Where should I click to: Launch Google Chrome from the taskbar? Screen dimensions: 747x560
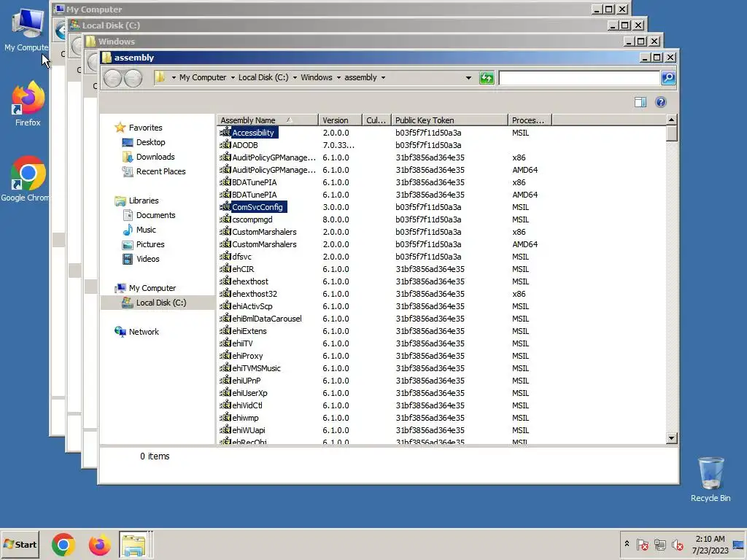(x=63, y=545)
